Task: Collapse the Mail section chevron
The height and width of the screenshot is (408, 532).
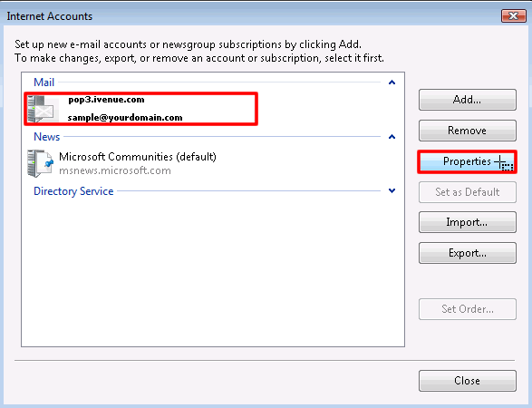Action: [x=392, y=83]
